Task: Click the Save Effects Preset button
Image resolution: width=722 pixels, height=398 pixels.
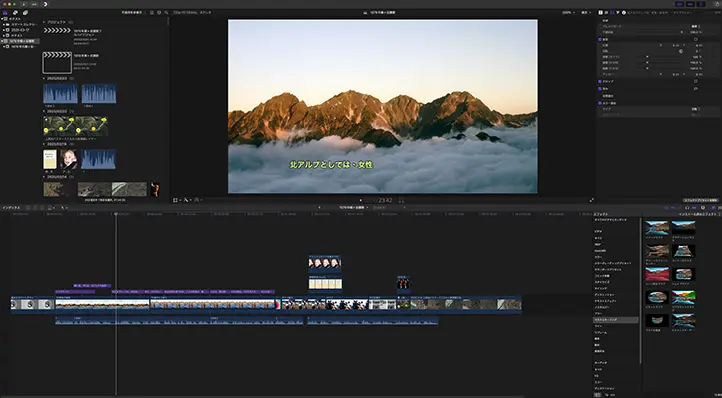Action: [700, 200]
